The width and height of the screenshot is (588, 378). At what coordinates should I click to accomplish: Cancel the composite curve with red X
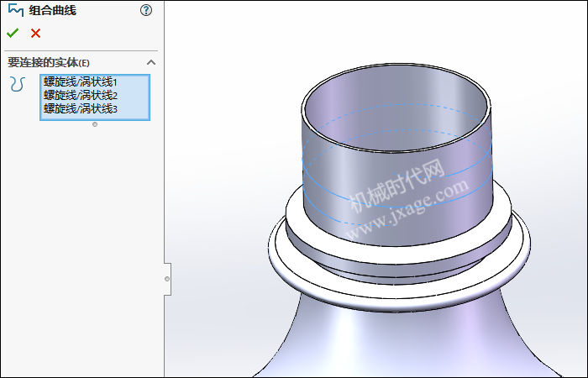(x=35, y=34)
